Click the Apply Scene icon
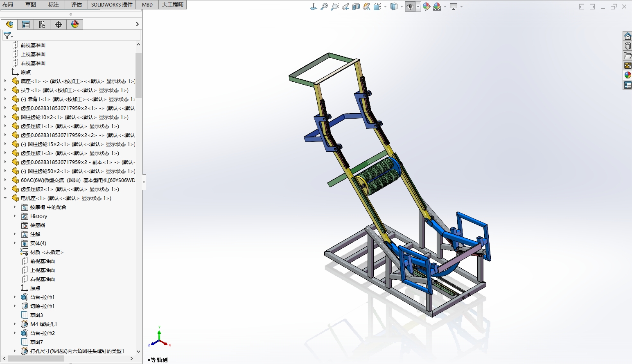 click(x=437, y=7)
